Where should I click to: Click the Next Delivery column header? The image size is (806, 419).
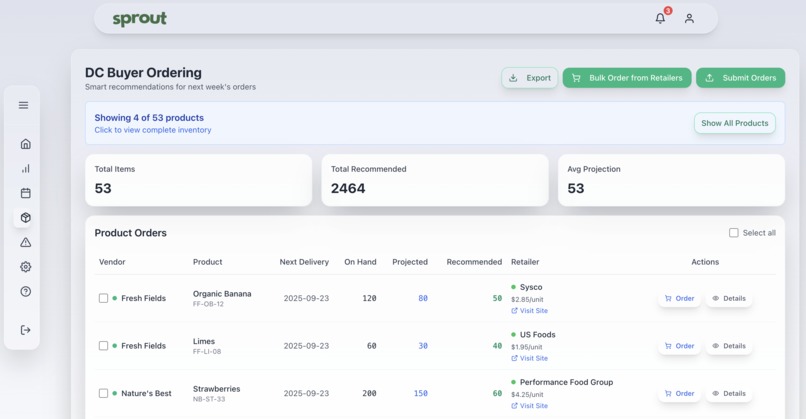pos(304,262)
